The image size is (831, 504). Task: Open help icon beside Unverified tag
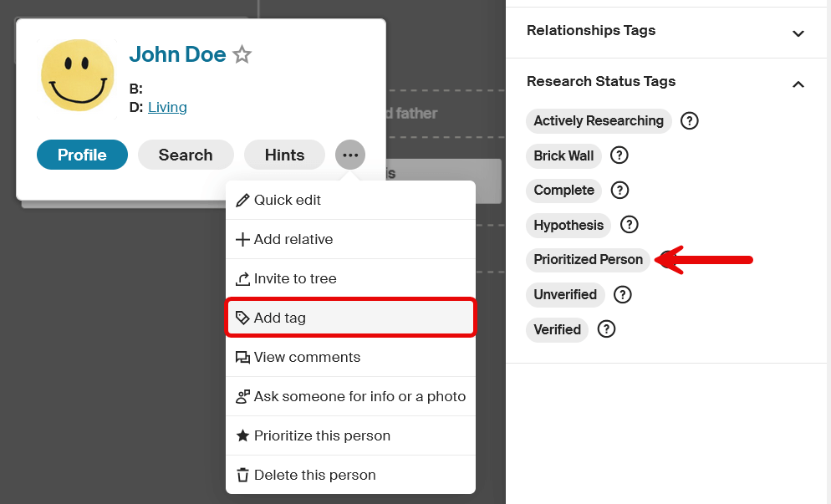point(622,295)
